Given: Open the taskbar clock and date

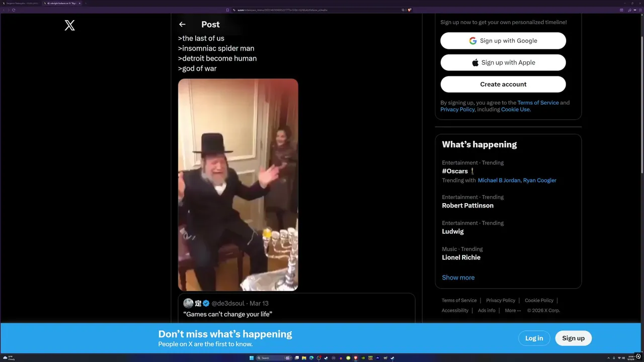Looking at the screenshot, I should tap(631, 358).
